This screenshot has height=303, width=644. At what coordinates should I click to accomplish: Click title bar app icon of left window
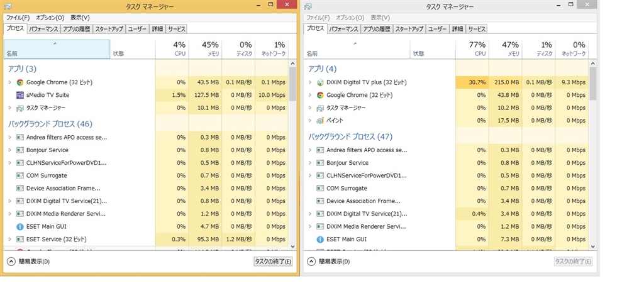tap(8, 6)
